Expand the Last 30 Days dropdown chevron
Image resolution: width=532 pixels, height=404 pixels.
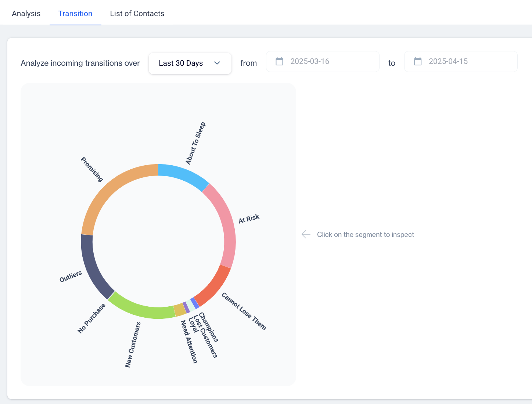tap(217, 63)
